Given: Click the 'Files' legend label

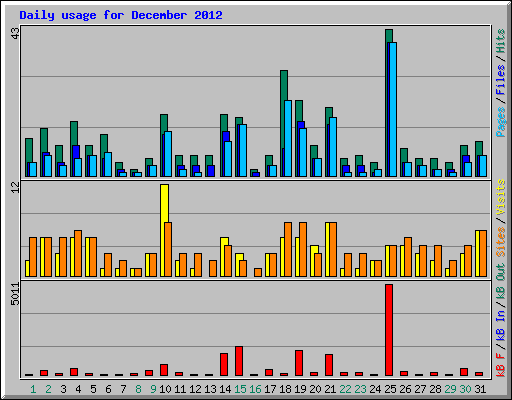Looking at the screenshot, I should [501, 80].
